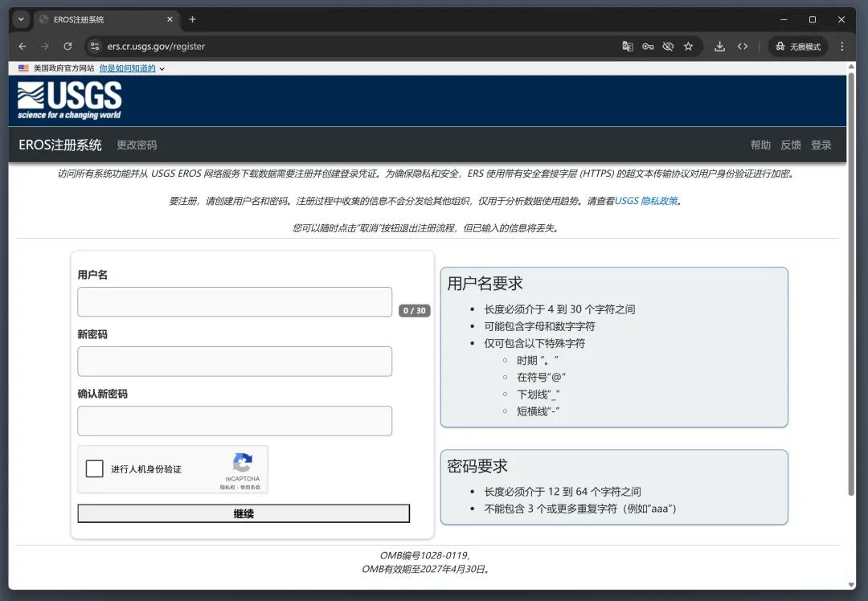Image resolution: width=868 pixels, height=601 pixels.
Task: Open site information icon in address bar
Action: pos(95,47)
